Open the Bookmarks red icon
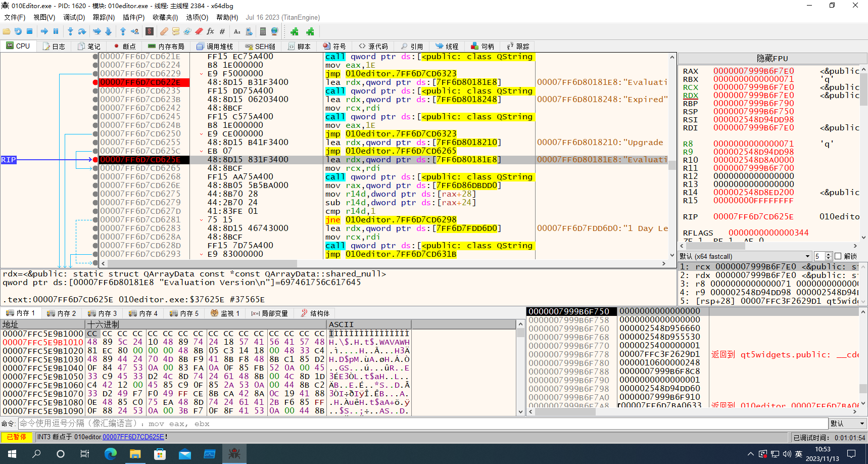 click(199, 31)
